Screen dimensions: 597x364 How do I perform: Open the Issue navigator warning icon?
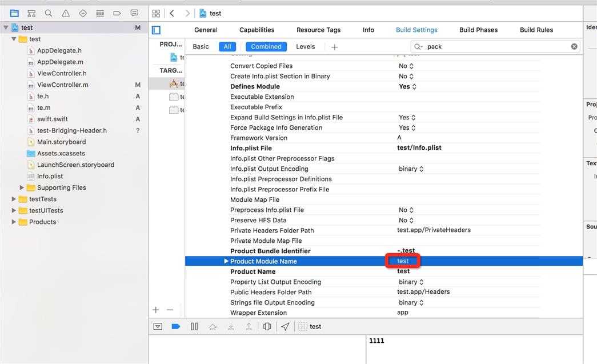pos(66,13)
